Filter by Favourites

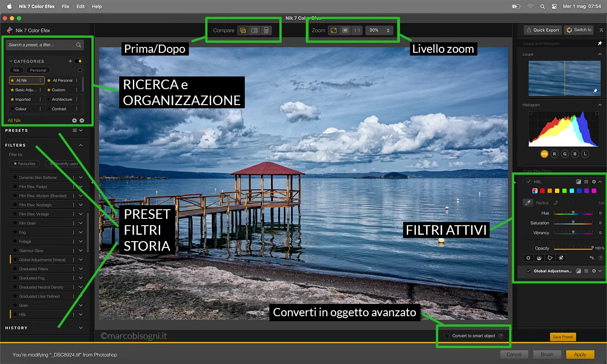pos(25,163)
